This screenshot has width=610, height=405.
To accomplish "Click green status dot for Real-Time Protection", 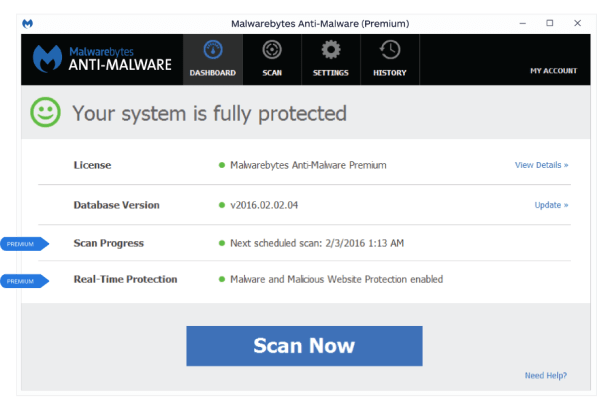I will [222, 279].
